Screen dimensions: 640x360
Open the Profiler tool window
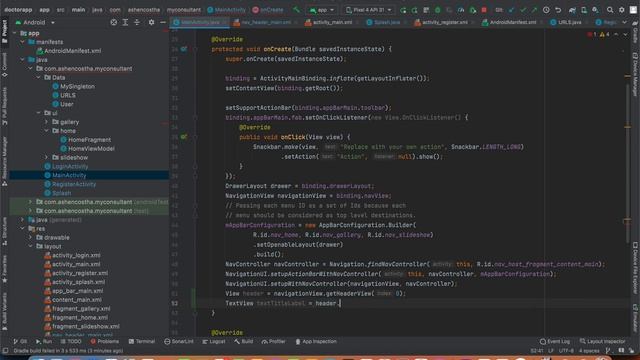click(x=273, y=341)
